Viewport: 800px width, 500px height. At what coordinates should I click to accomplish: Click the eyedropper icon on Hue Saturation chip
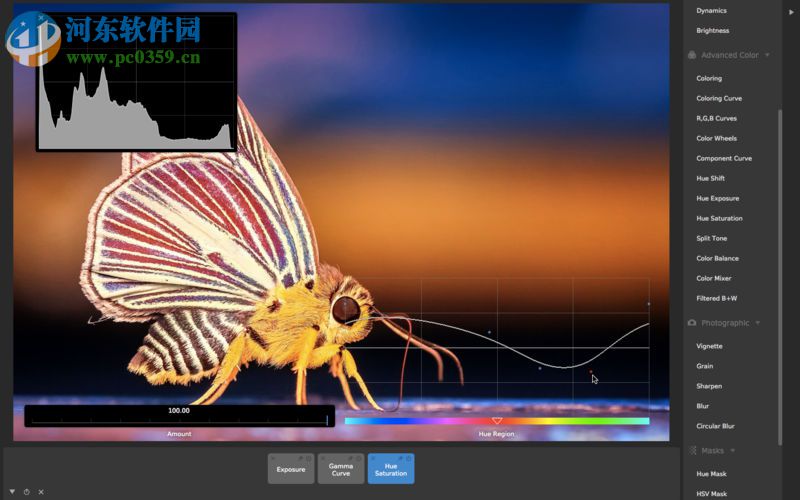[402, 458]
